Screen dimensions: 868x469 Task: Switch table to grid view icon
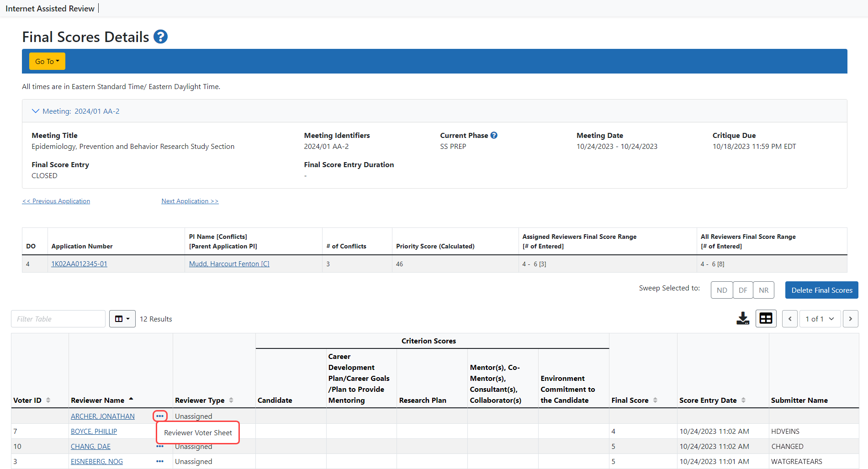[766, 318]
